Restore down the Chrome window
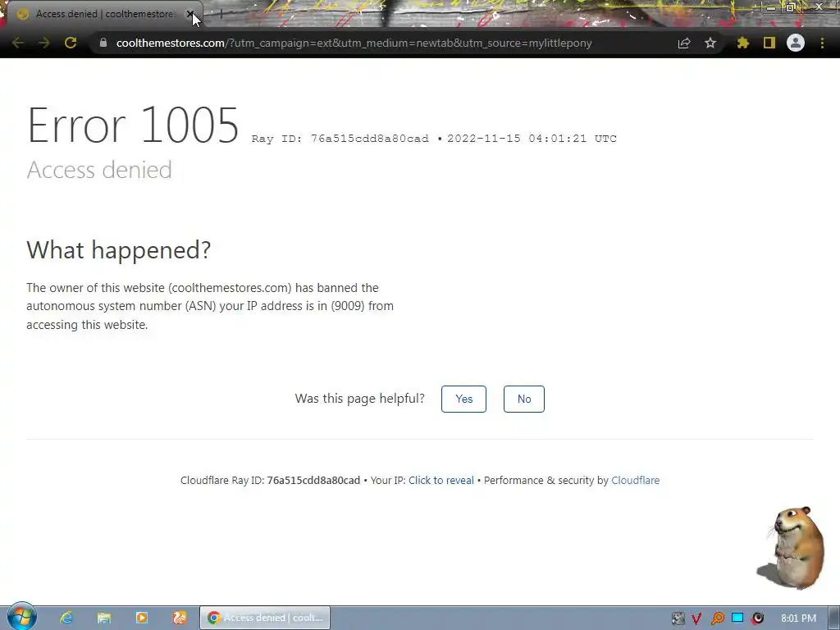Image resolution: width=840 pixels, height=630 pixels. (x=791, y=7)
